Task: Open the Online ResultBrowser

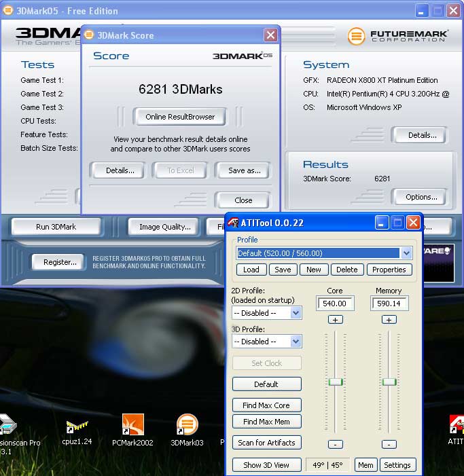Action: 180,117
